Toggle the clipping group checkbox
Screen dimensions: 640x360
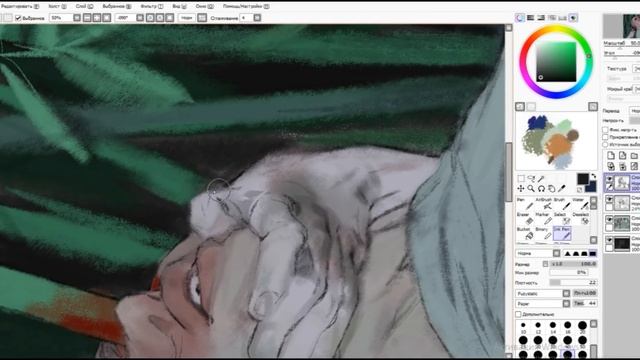[x=605, y=137]
